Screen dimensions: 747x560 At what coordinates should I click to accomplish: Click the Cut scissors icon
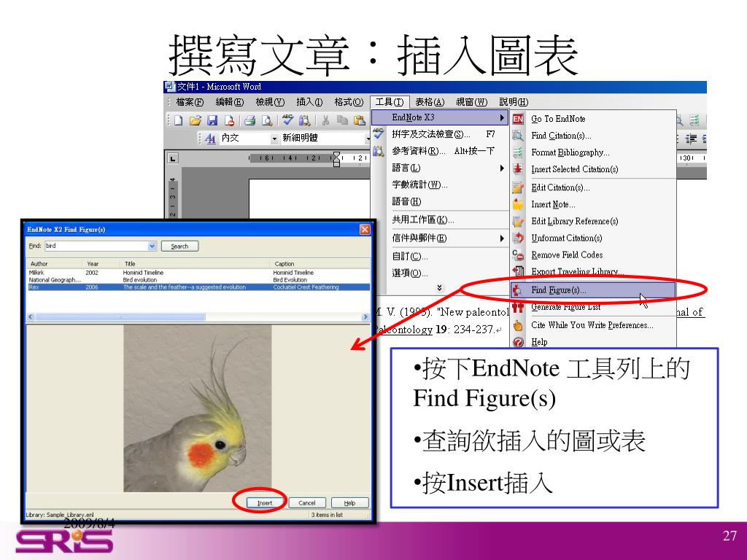pyautogui.click(x=325, y=120)
